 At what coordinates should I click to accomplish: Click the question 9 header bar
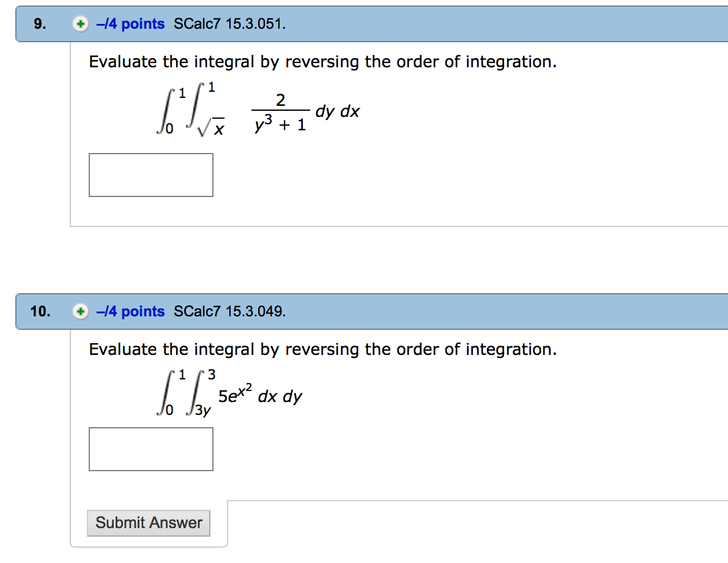367,23
